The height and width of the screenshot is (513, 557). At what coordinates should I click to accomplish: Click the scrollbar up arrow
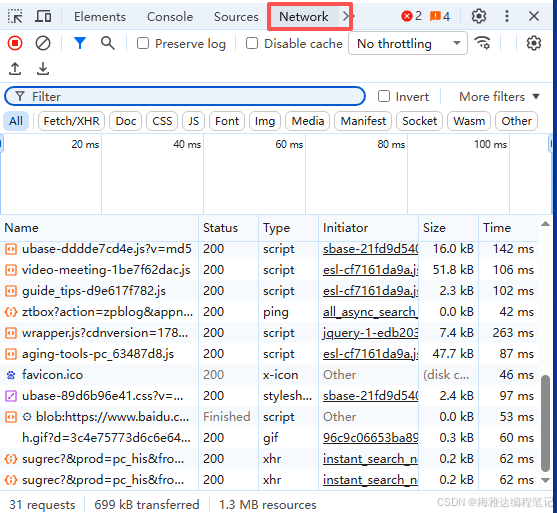[546, 224]
